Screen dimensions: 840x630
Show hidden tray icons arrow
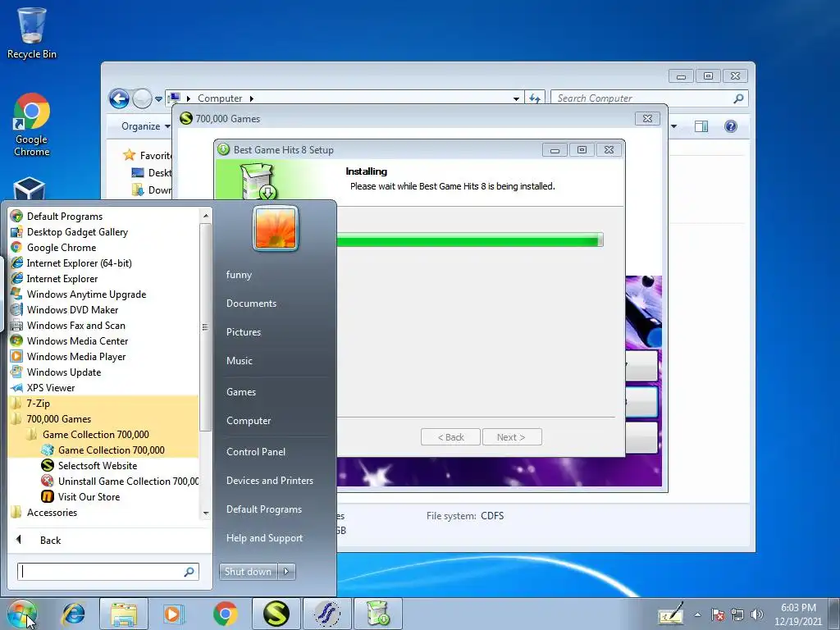[697, 615]
